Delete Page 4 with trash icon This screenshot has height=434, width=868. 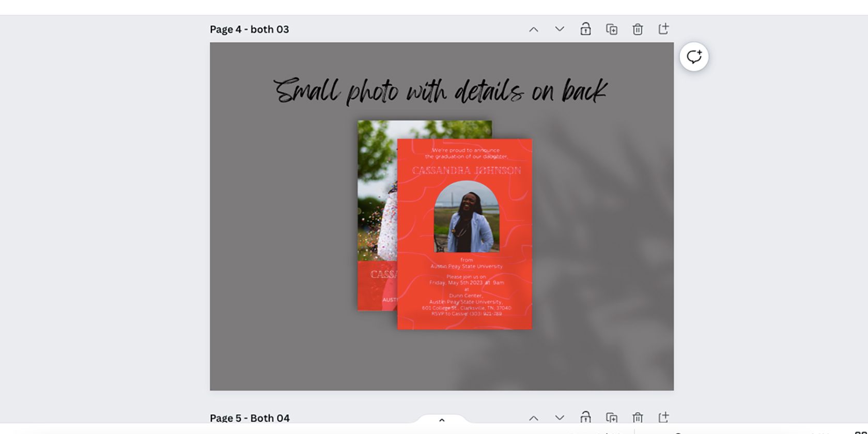(x=638, y=29)
